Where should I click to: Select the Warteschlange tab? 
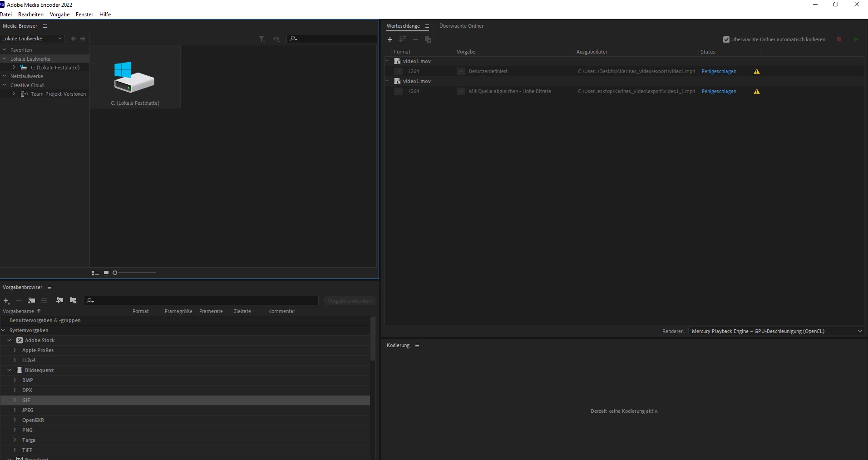point(403,26)
